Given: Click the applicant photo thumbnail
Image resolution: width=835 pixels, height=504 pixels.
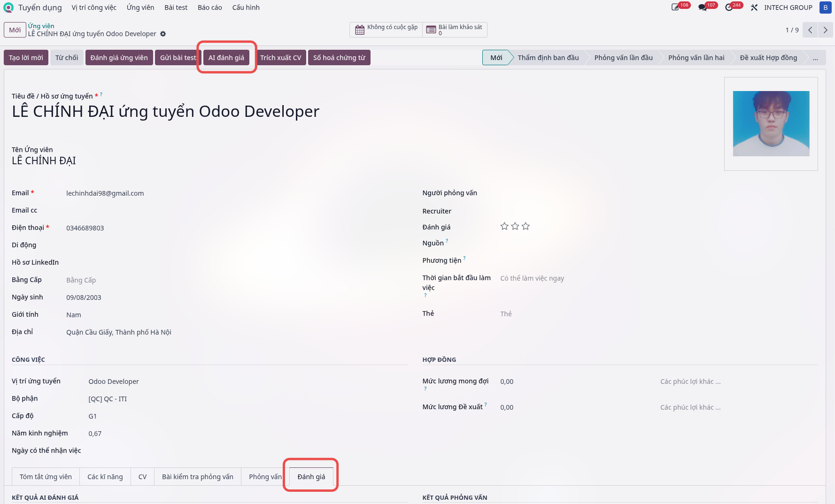Looking at the screenshot, I should 771,123.
